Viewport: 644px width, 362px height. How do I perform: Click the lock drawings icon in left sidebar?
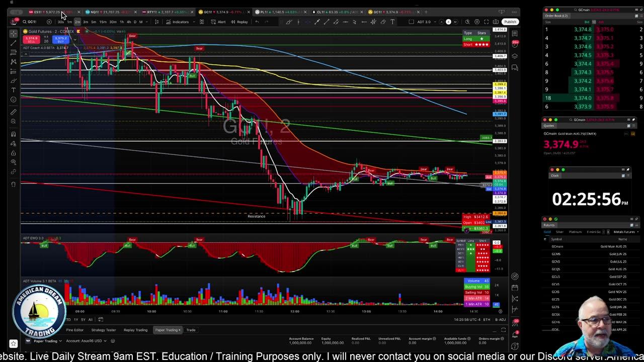(14, 153)
